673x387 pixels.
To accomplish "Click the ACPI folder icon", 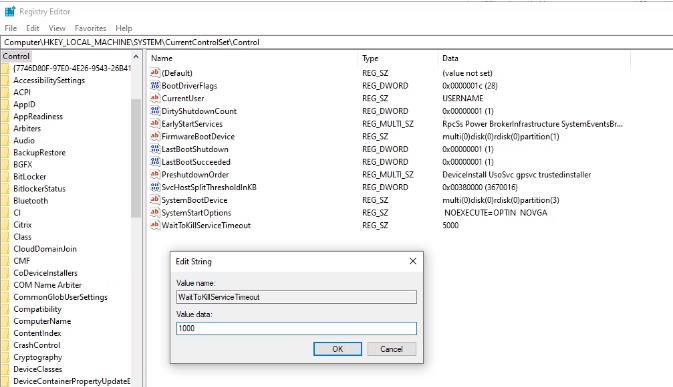I will pyautogui.click(x=5, y=92).
